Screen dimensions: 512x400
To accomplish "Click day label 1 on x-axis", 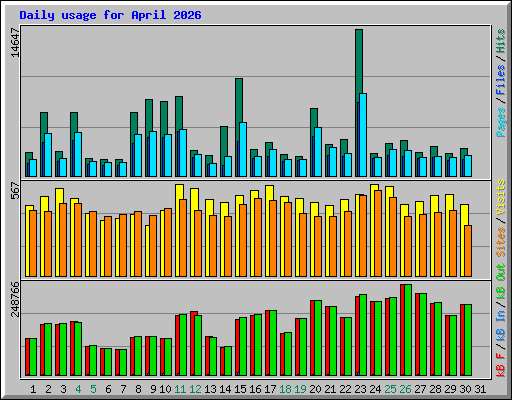I will (x=33, y=389).
